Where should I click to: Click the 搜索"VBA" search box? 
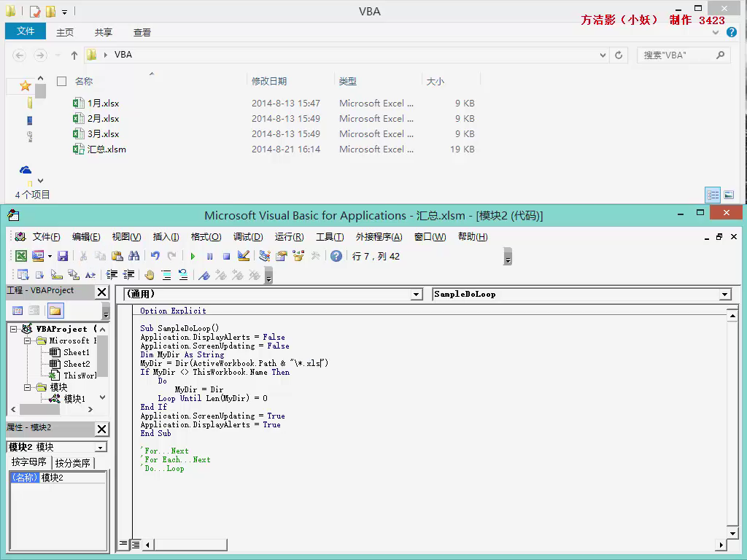coord(683,55)
